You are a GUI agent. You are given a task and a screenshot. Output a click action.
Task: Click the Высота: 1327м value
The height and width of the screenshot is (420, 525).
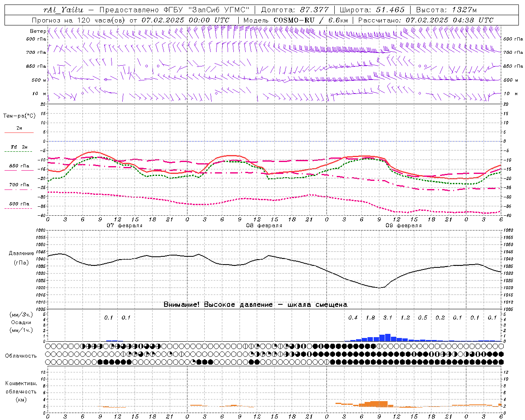(446, 10)
